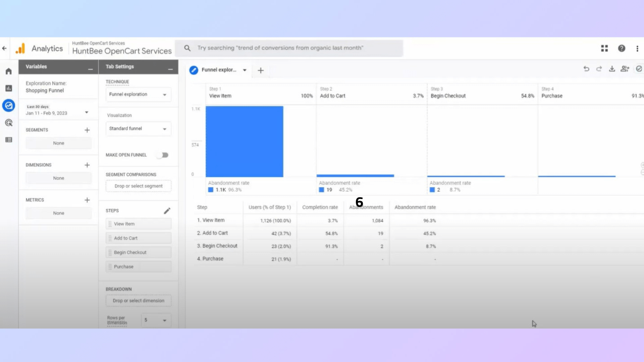The height and width of the screenshot is (362, 644).
Task: Download the exploration data
Action: [x=612, y=69]
